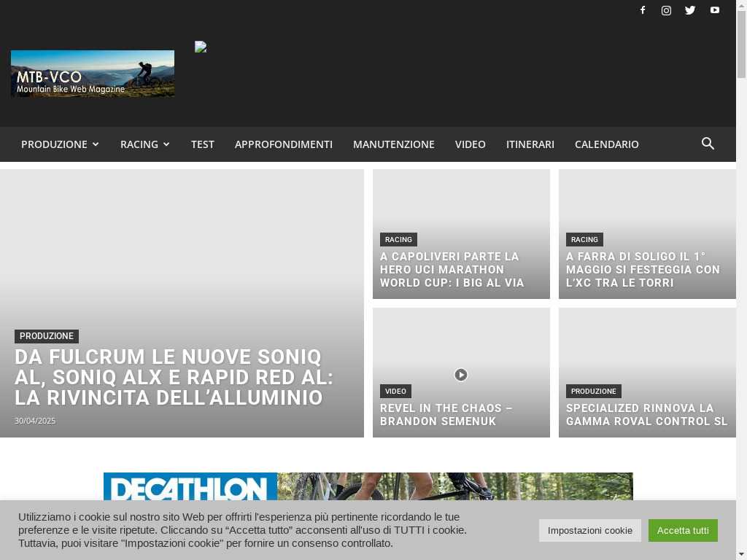Click the scrollbar down arrow
The image size is (747, 560).
click(741, 555)
